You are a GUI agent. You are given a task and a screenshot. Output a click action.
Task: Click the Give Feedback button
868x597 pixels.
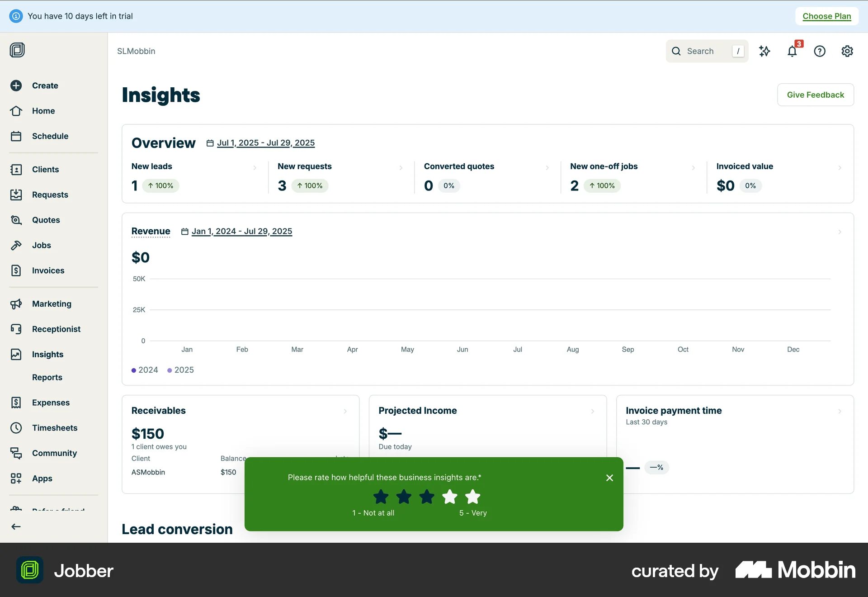pyautogui.click(x=815, y=95)
